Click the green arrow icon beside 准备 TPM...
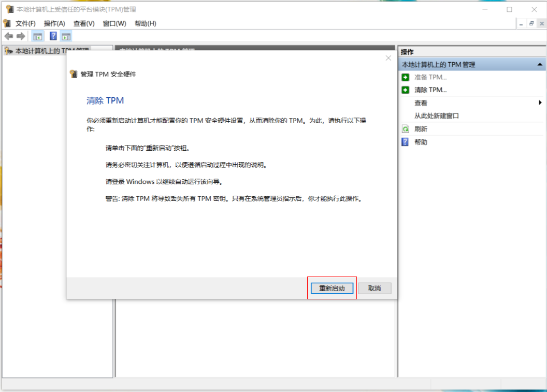The height and width of the screenshot is (392, 547). point(405,77)
